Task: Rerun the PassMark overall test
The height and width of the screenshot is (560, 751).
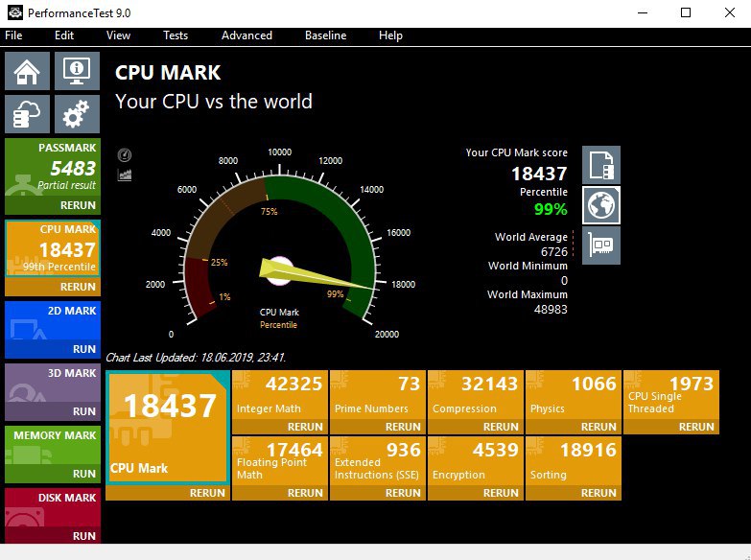Action: (x=53, y=205)
